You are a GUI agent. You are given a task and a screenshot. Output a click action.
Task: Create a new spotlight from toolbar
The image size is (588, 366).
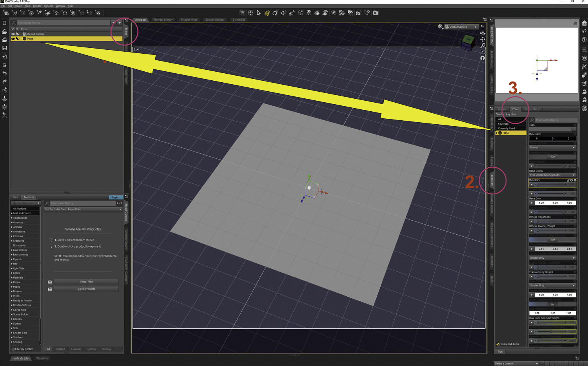click(40, 13)
